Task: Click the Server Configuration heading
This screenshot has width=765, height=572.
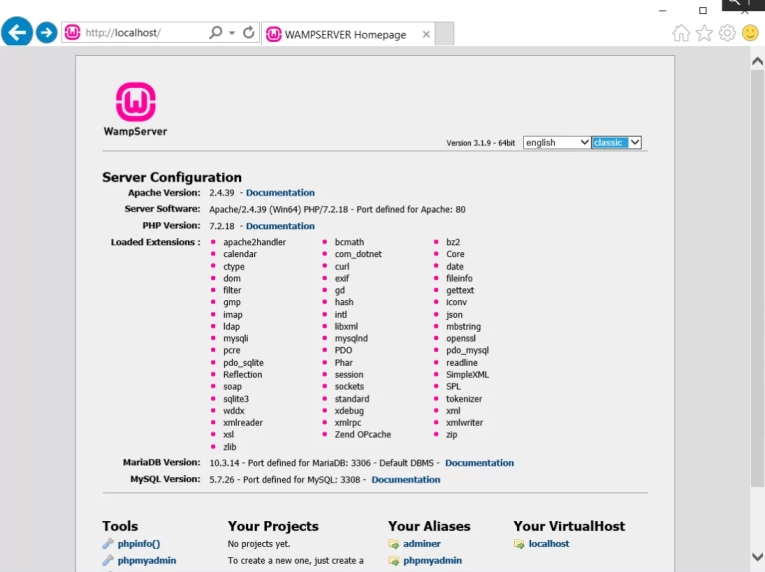Action: (172, 177)
